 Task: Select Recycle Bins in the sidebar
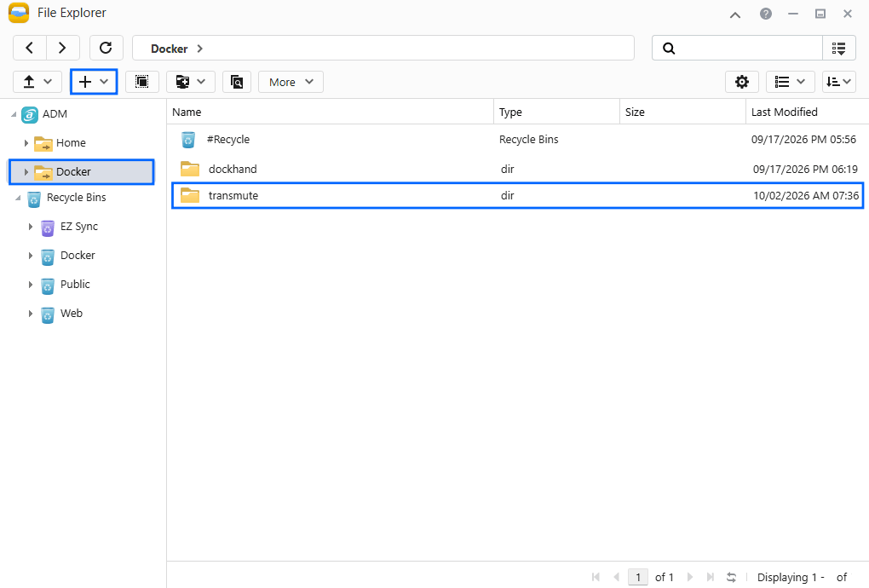tap(77, 198)
